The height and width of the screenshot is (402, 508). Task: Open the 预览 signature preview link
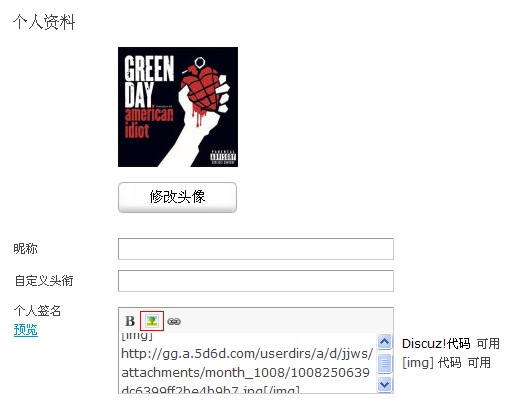tap(26, 330)
